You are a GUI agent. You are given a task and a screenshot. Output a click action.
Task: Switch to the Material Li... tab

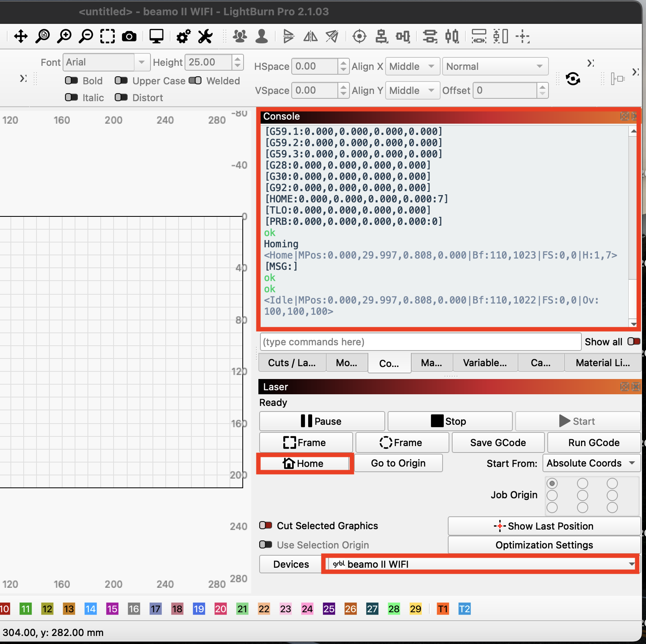pos(603,363)
